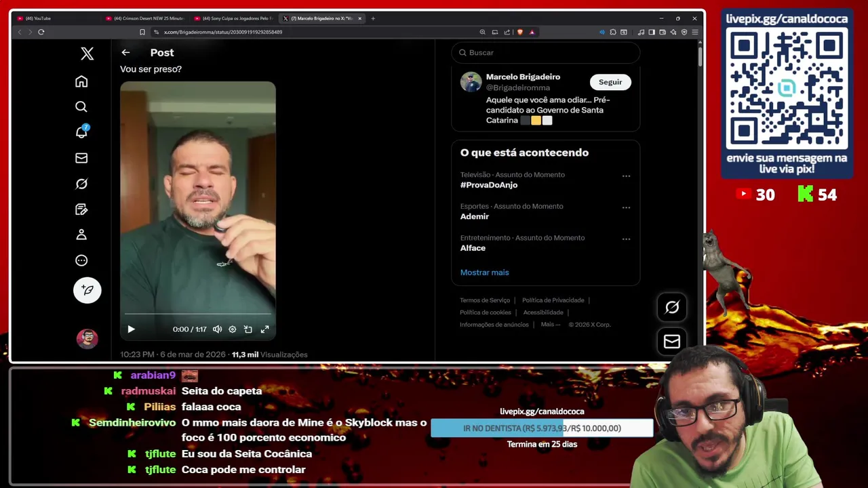The width and height of the screenshot is (868, 488).
Task: Click the video progress bar
Action: 198,314
